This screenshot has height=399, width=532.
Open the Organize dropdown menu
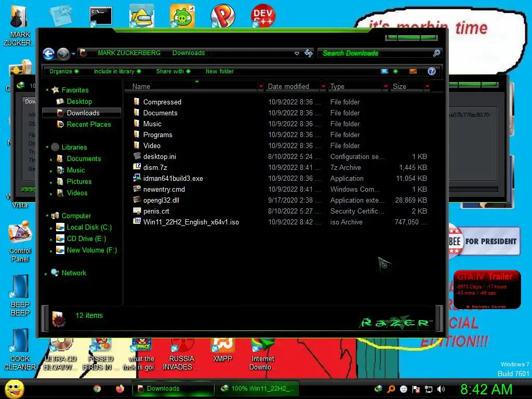pyautogui.click(x=64, y=71)
